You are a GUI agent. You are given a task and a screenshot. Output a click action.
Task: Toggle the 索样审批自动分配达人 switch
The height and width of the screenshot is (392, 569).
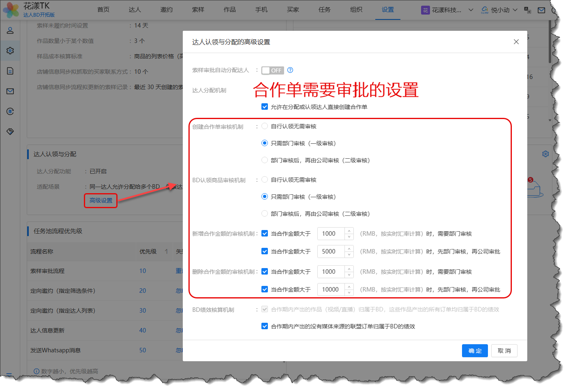pyautogui.click(x=272, y=70)
